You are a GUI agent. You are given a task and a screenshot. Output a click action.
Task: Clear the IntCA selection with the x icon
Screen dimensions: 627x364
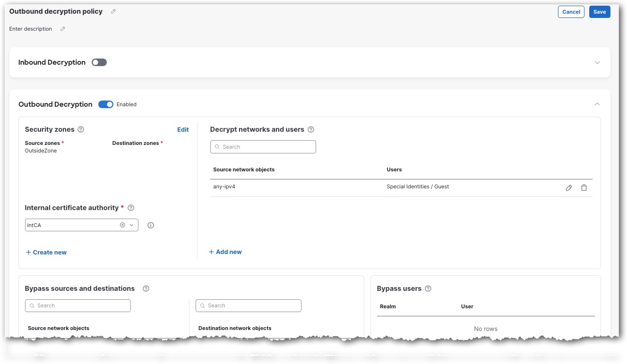coord(122,225)
